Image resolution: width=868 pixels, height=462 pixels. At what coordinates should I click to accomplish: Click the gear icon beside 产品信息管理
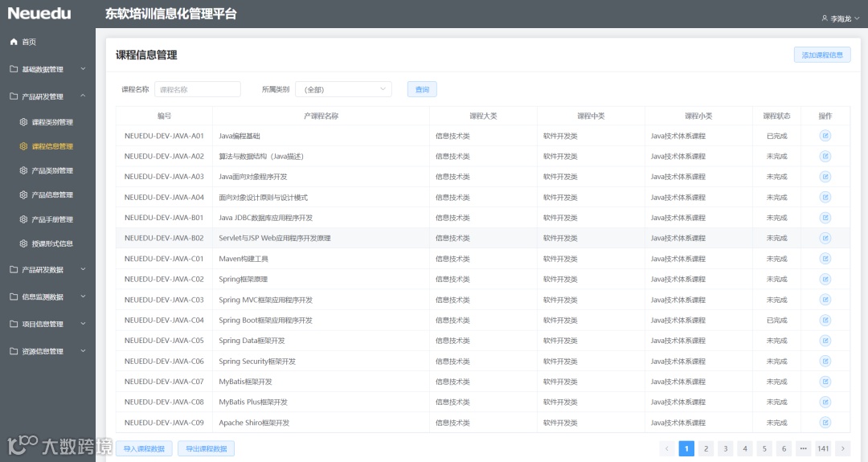[23, 194]
